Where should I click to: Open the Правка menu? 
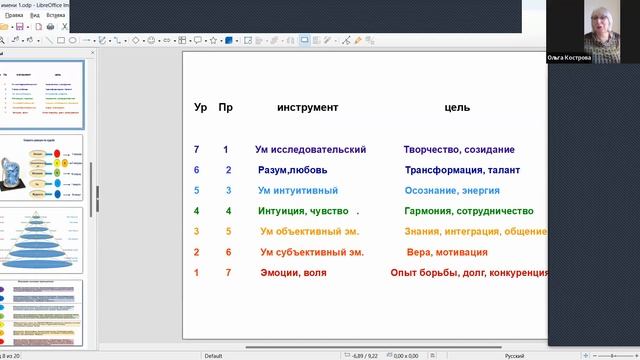[14, 15]
